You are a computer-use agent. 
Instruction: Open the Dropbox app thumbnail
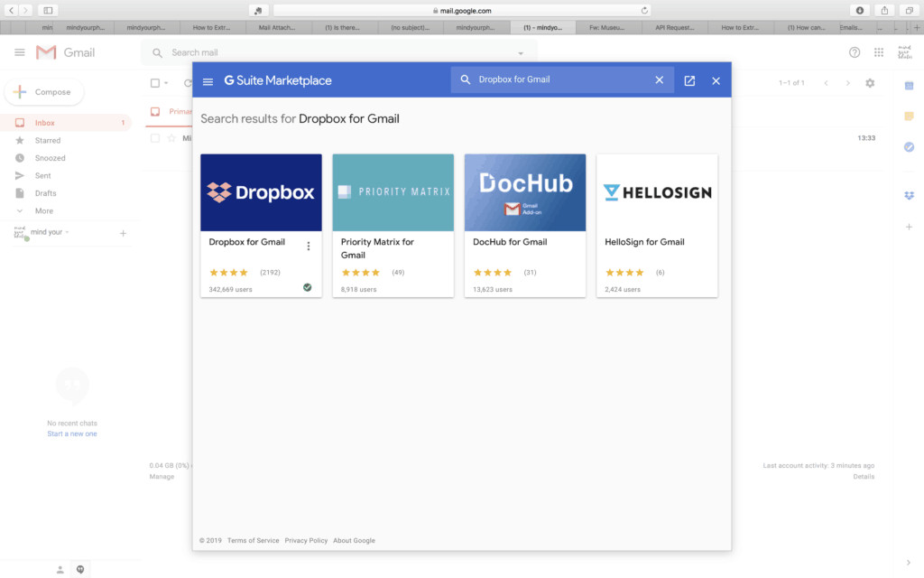(x=261, y=192)
